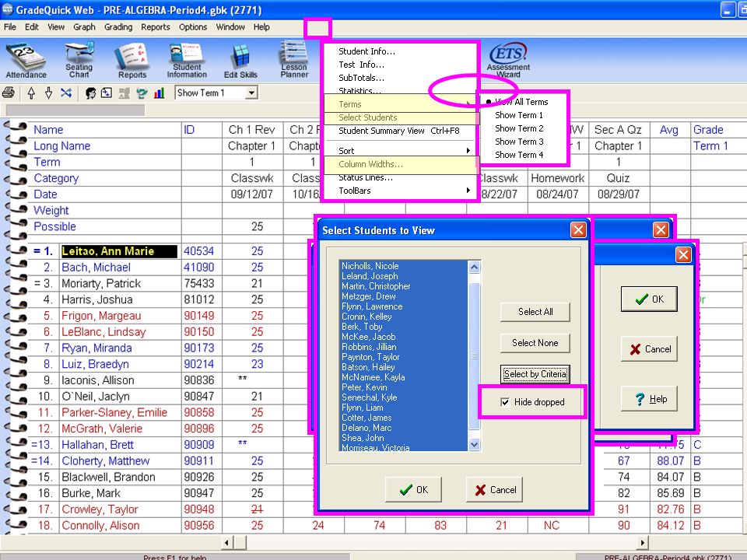Select Nicholls, Nicole in the student list
Viewport: 747px width, 560px height.
click(404, 266)
